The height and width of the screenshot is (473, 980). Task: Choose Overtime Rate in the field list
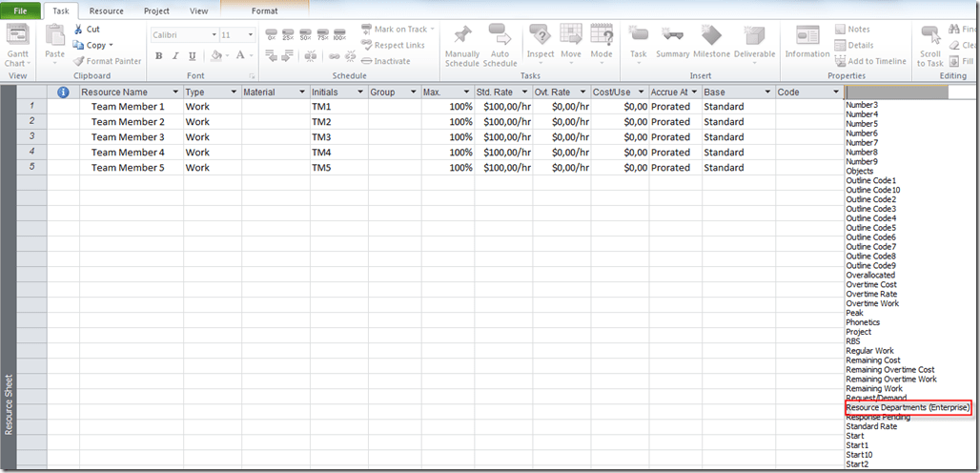pos(871,295)
